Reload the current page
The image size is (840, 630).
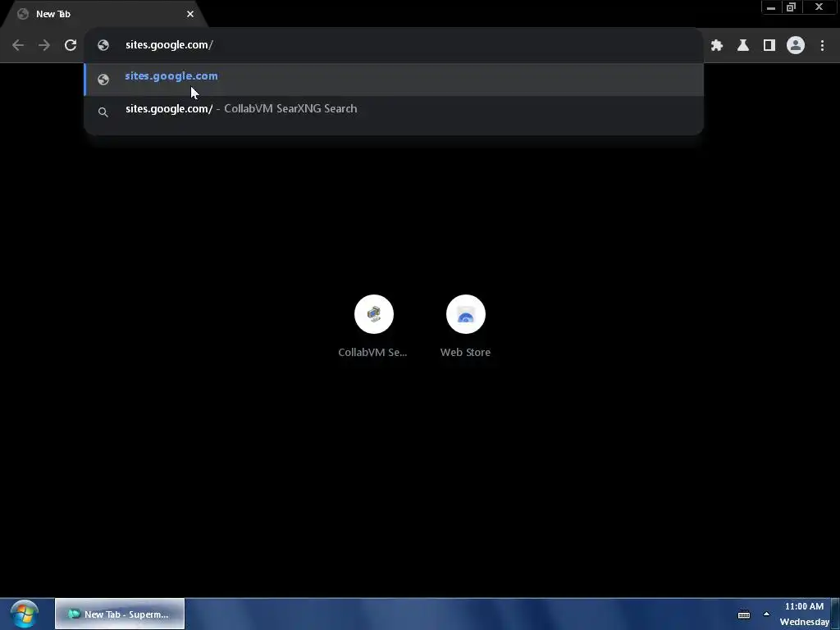71,45
